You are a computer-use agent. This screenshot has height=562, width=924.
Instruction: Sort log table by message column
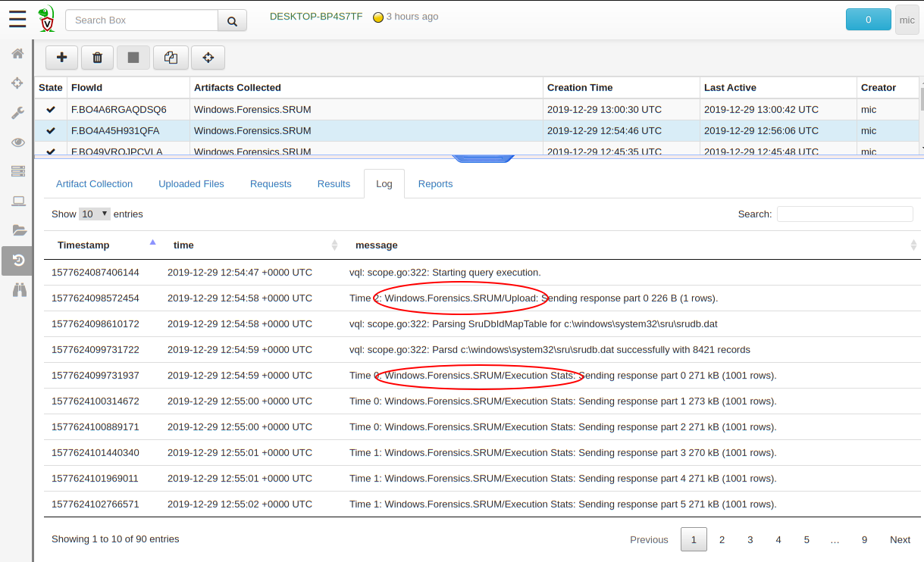377,245
